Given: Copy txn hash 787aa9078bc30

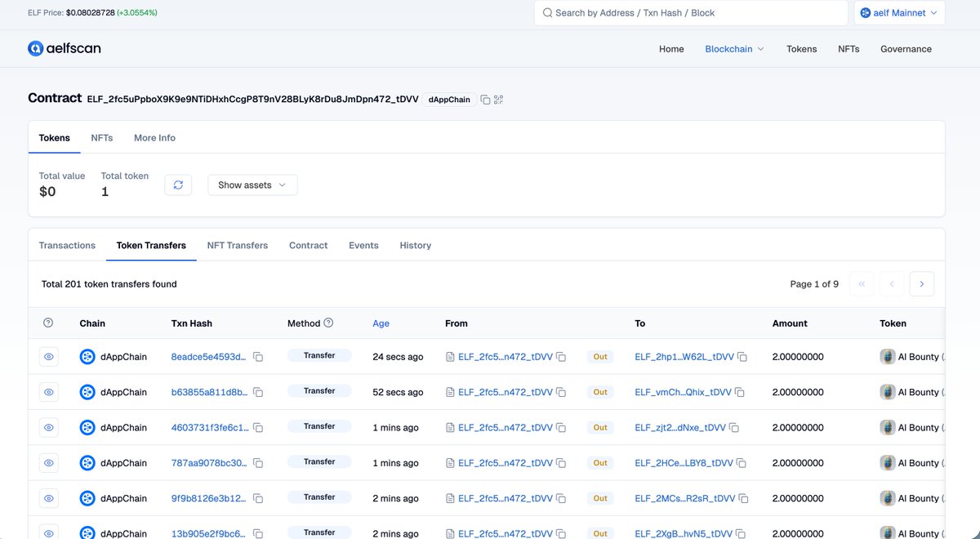Looking at the screenshot, I should click(258, 463).
